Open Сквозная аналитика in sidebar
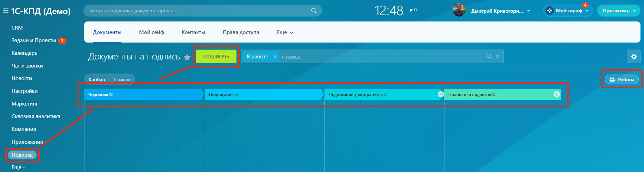This screenshot has width=644, height=172. point(36,116)
